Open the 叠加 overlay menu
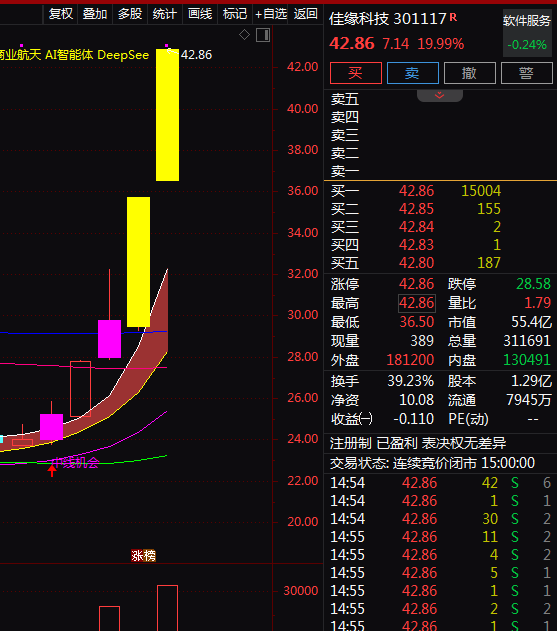This screenshot has width=557, height=631. [95, 14]
